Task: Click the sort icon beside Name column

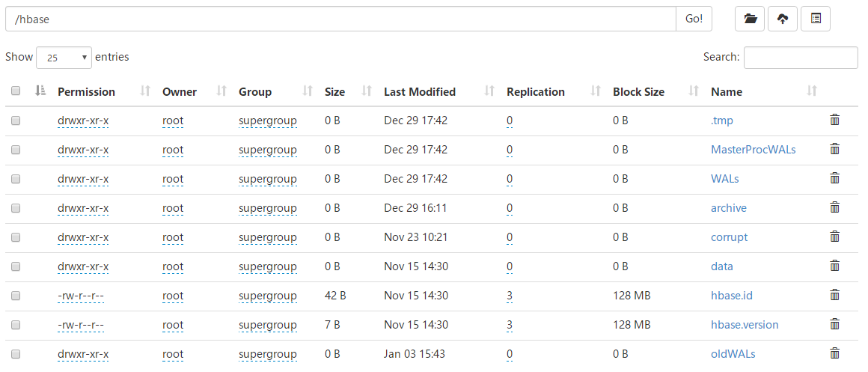Action: tap(812, 91)
